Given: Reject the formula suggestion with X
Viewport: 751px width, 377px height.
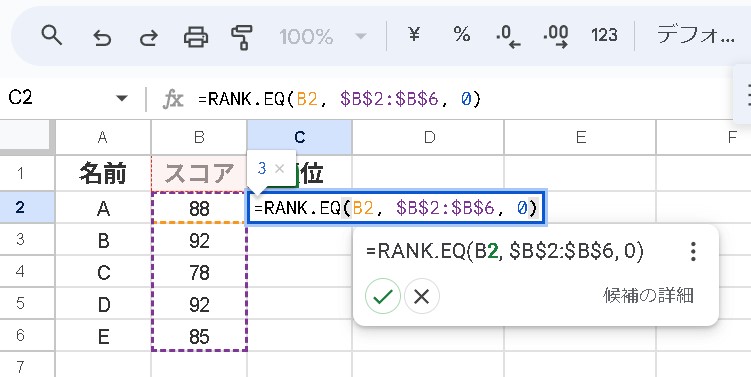Looking at the screenshot, I should click(x=421, y=297).
